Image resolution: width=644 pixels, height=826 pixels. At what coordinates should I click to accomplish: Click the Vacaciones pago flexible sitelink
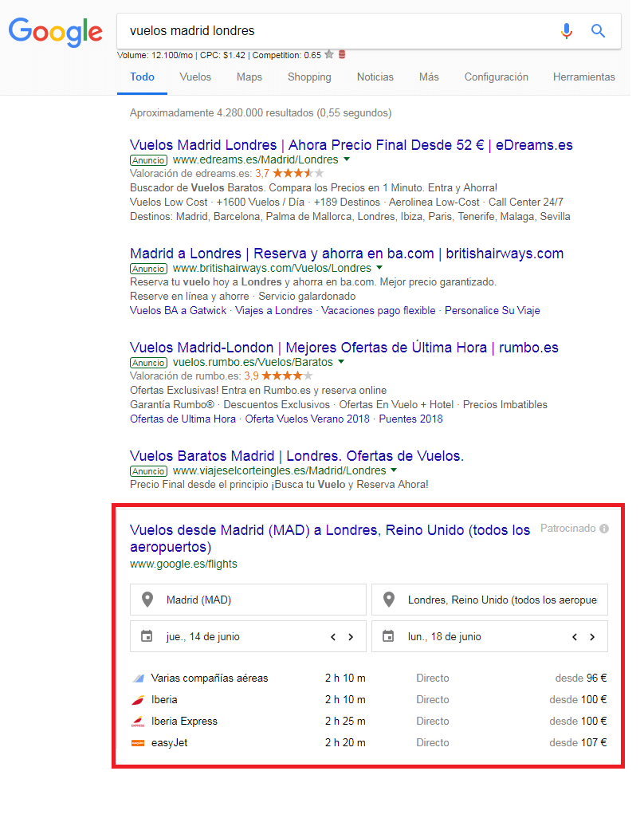tap(379, 311)
